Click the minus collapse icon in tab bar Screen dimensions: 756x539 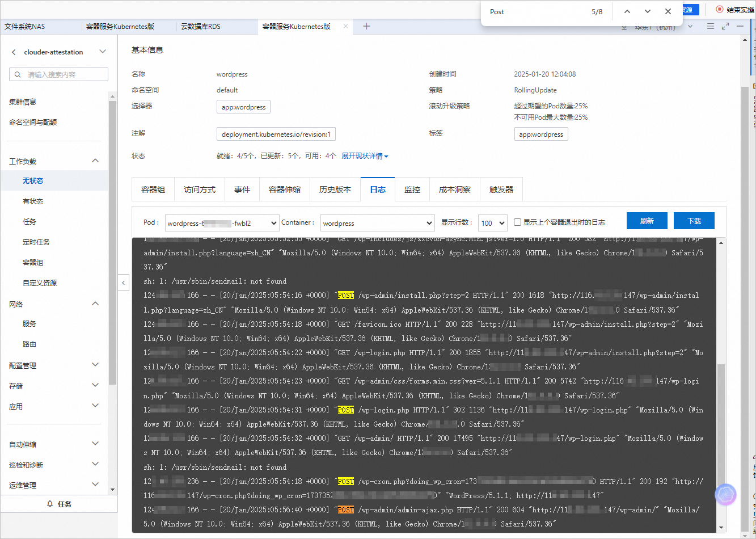coord(740,26)
